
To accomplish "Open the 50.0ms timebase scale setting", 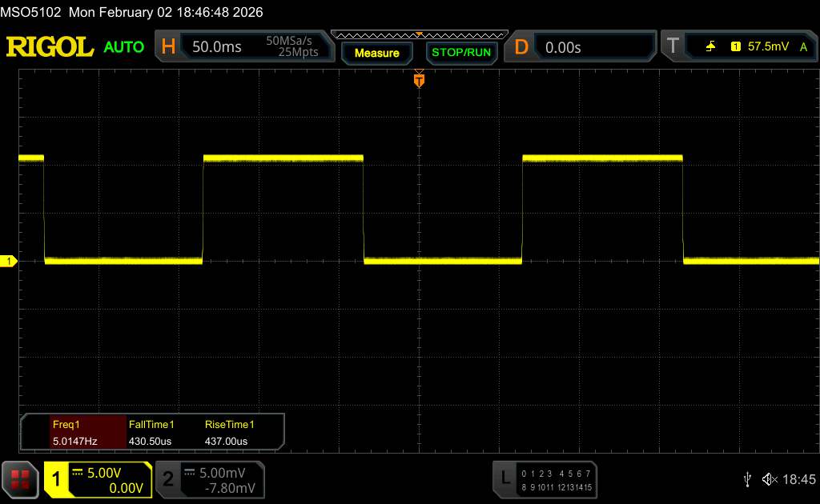I will point(217,47).
